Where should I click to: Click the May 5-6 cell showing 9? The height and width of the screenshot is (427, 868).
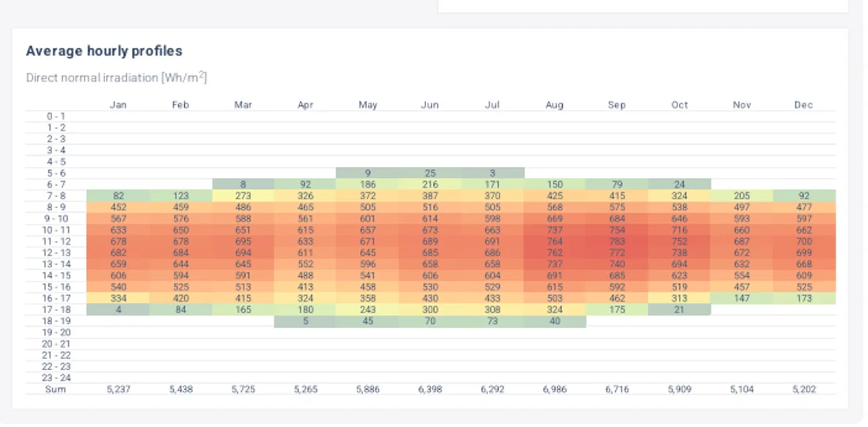tap(368, 173)
